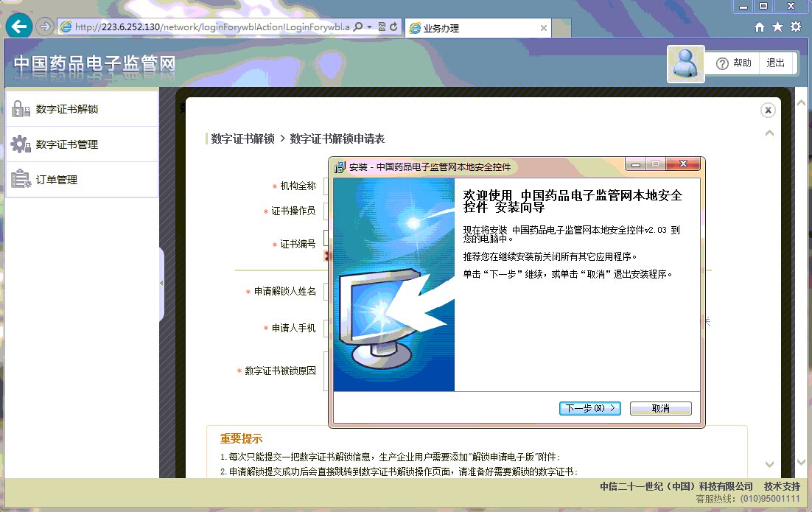Viewport: 812px width, 512px height.
Task: Click the scroll-down chevron on the form panel
Action: 770,464
